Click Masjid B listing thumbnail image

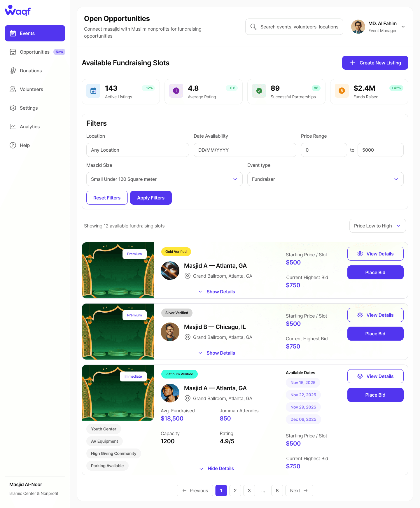point(118,332)
